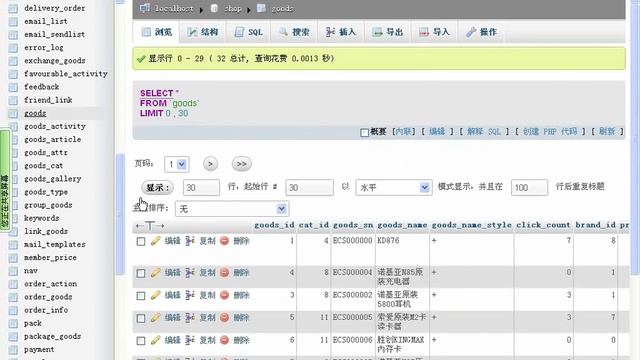Screen dimensions: 640x360
Task: Click the edit pencil icon for ECS000006 row
Action: (x=156, y=340)
